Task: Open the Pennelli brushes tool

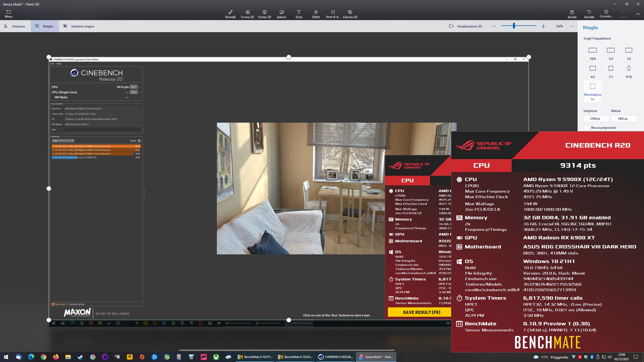Action: click(230, 14)
